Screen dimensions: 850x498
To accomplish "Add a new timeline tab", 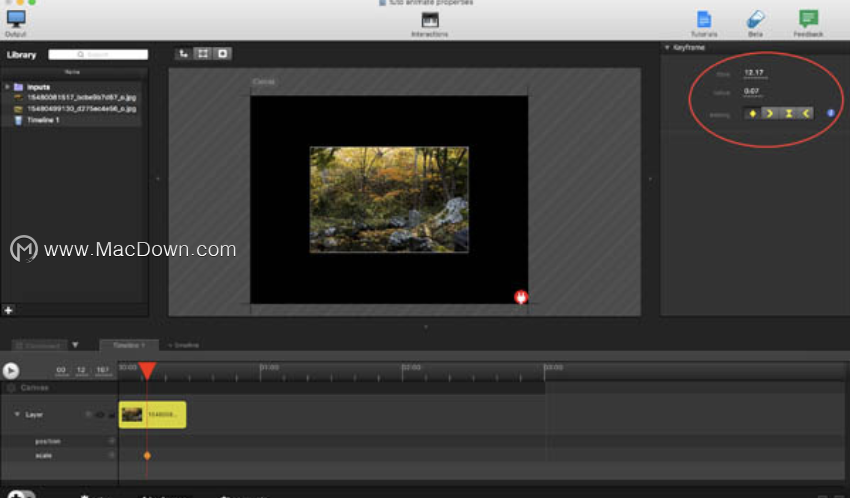I will [183, 345].
